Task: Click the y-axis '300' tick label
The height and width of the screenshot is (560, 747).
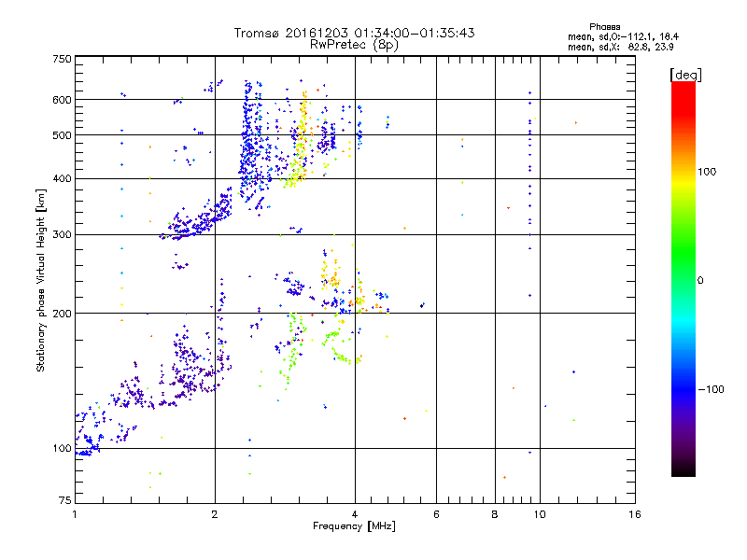Action: [x=62, y=234]
